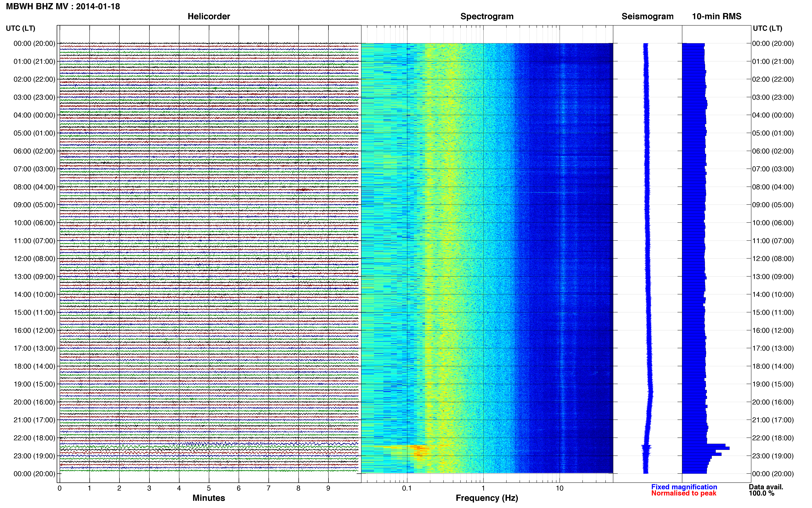Click the 8 tick on the Minutes axis
Viewport: 812px width, 508px height.
[x=298, y=488]
